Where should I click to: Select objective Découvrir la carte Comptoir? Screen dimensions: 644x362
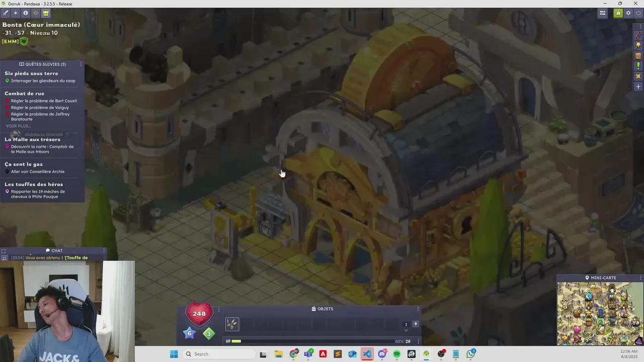pos(42,149)
